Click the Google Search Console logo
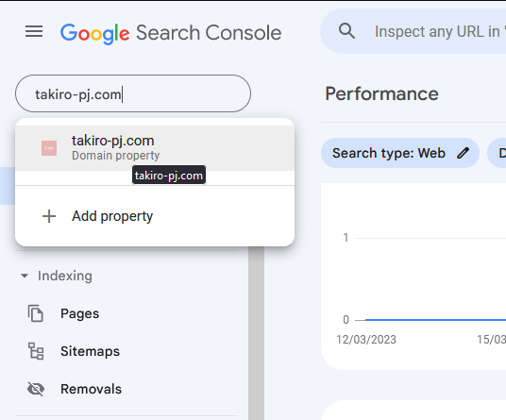This screenshot has width=506, height=420. point(171,33)
